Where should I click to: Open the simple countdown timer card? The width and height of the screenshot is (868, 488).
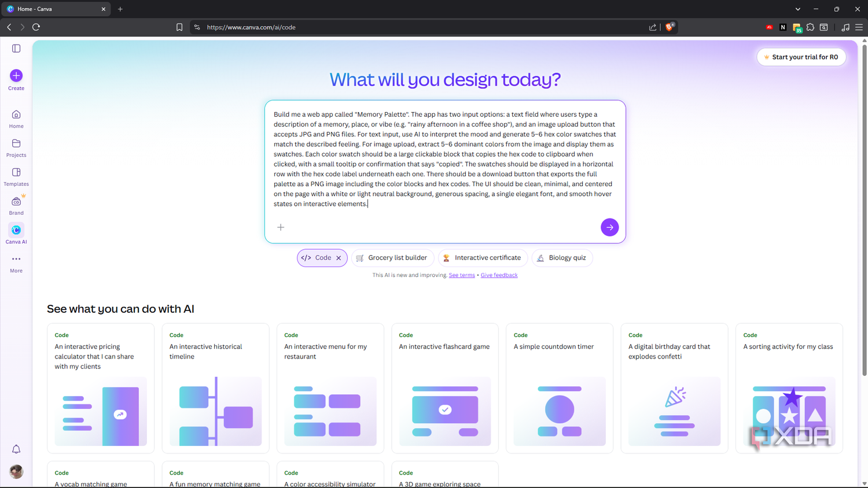560,388
